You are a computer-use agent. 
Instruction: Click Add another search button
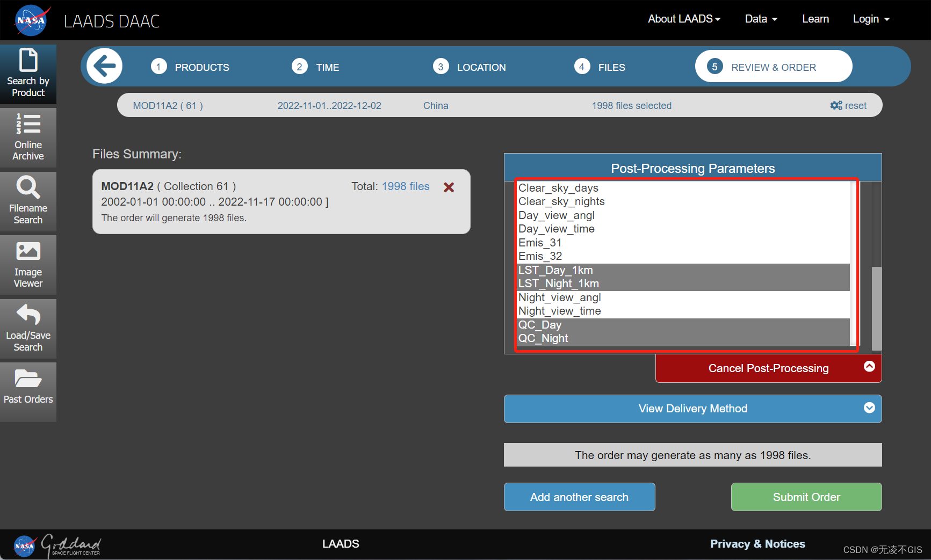[579, 497]
